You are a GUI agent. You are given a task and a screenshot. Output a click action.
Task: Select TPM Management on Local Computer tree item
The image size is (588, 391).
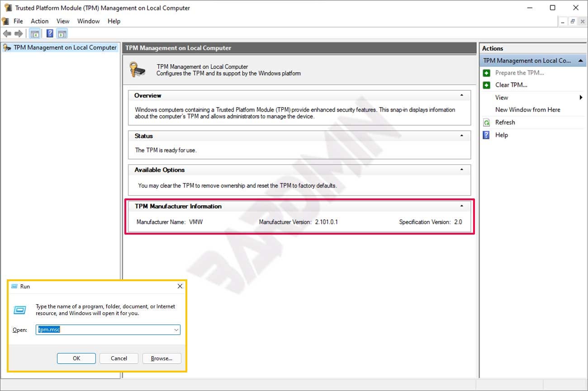tap(60, 47)
